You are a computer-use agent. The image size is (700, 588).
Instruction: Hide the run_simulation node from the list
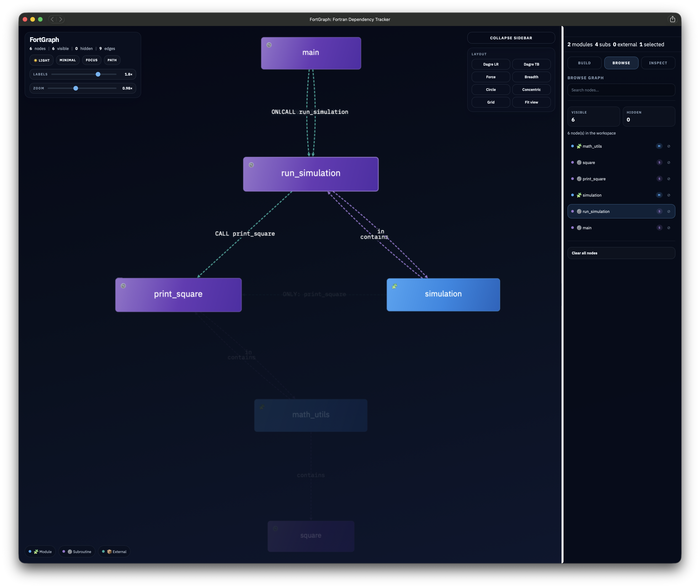(x=669, y=211)
